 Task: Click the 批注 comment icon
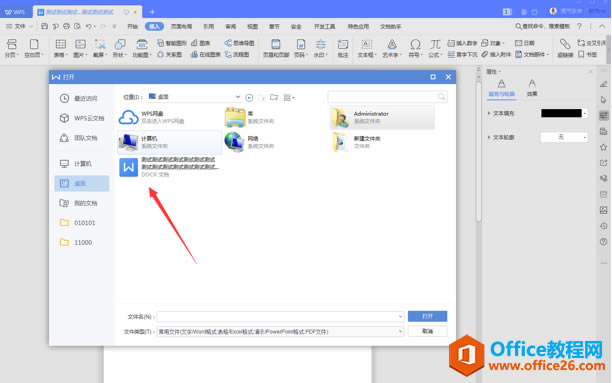pos(343,44)
